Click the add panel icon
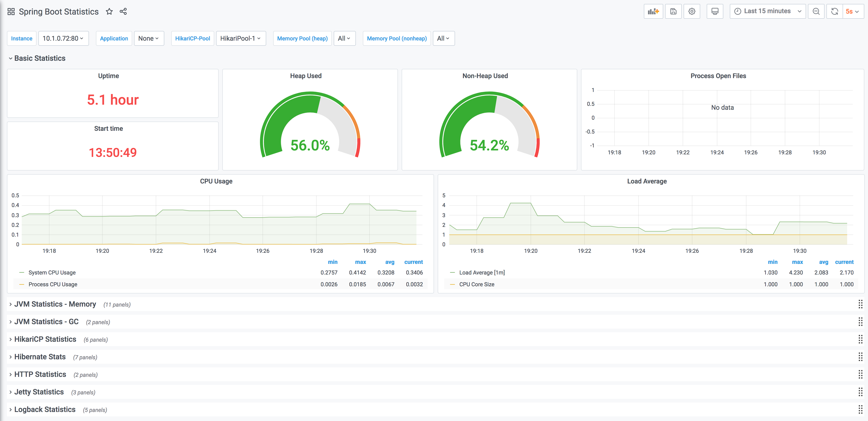Viewport: 868px width, 421px height. pyautogui.click(x=653, y=12)
